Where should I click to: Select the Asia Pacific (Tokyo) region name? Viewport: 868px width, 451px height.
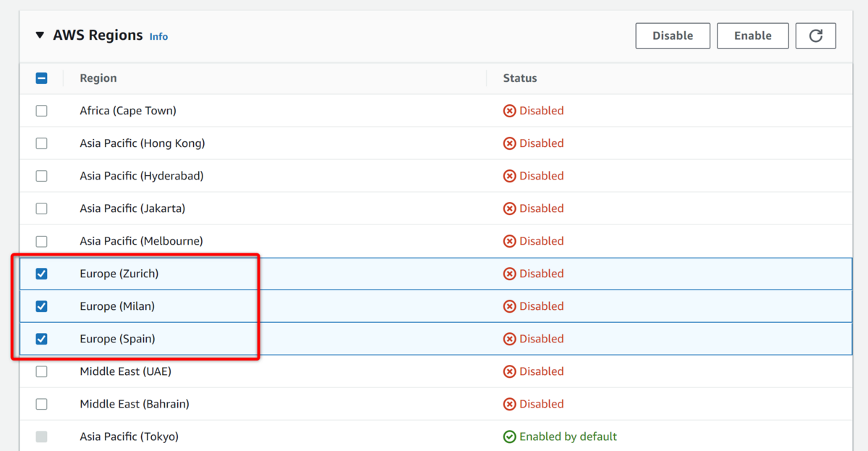[x=129, y=437]
